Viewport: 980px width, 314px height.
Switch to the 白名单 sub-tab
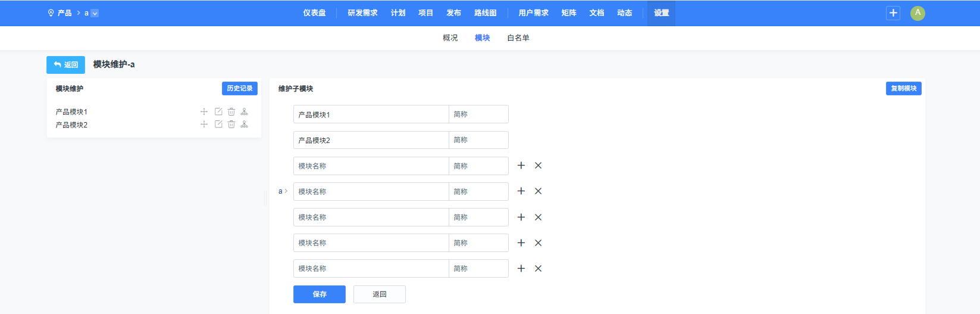518,38
